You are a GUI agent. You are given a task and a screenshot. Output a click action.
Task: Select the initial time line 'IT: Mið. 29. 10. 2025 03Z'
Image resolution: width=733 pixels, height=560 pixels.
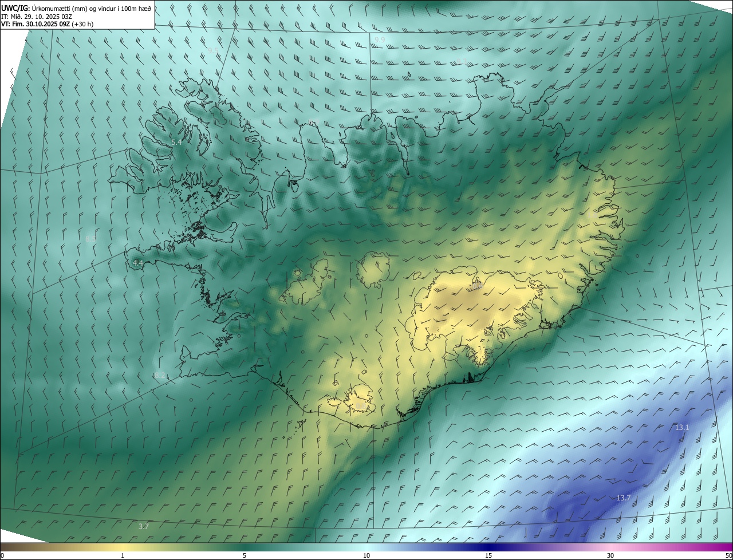tap(36, 16)
